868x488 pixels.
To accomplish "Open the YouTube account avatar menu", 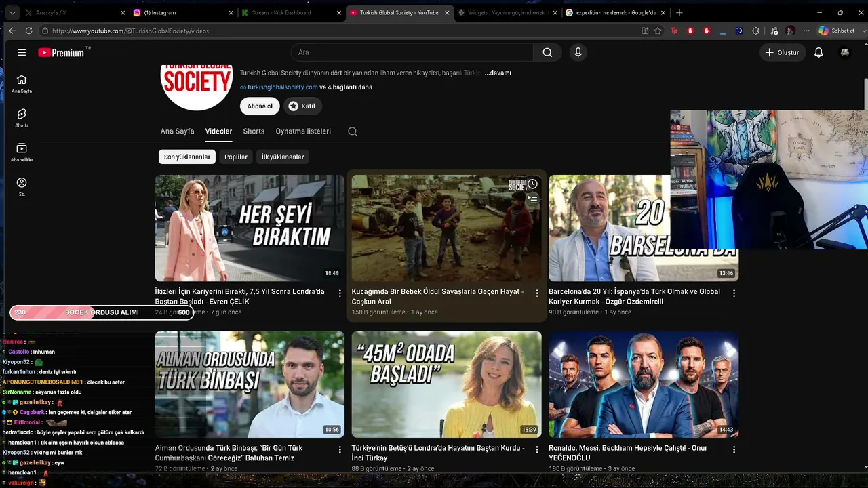I will (845, 52).
